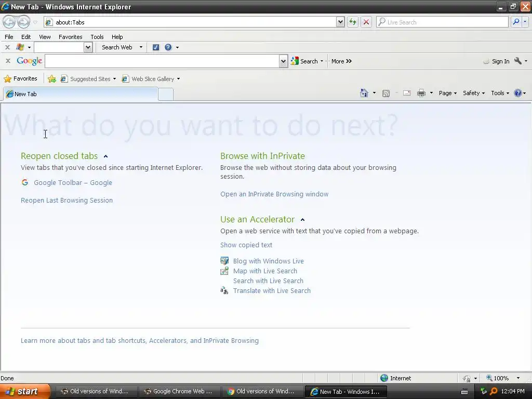Expand Suggested Sites dropdown
This screenshot has width=532, height=399.
click(x=114, y=79)
